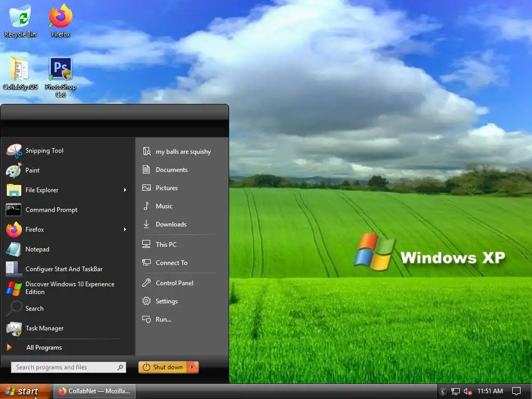Click the Settings gear icon
Image resolution: width=532 pixels, height=399 pixels.
(x=146, y=301)
